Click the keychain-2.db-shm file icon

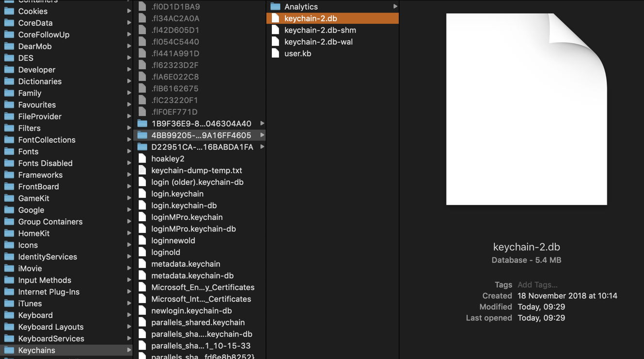click(275, 30)
